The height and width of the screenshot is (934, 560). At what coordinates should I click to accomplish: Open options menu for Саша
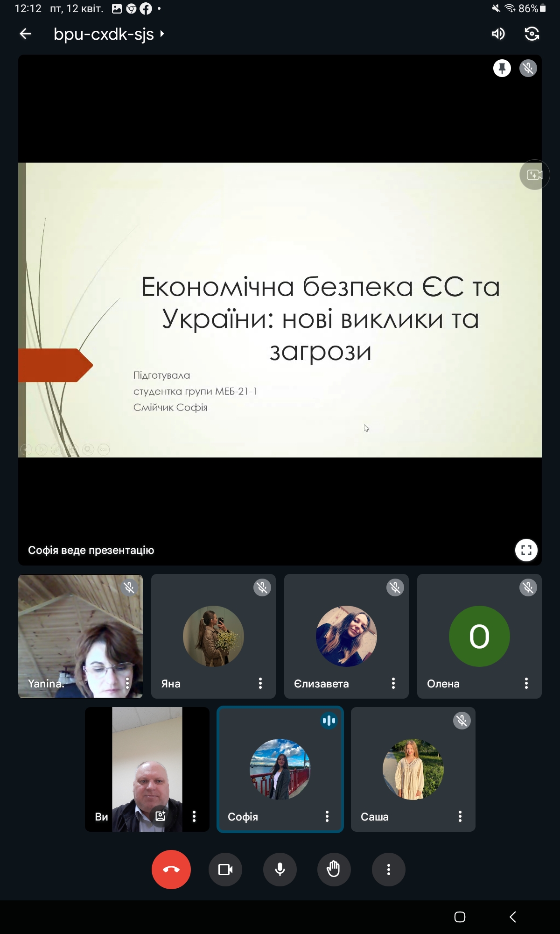point(460,816)
